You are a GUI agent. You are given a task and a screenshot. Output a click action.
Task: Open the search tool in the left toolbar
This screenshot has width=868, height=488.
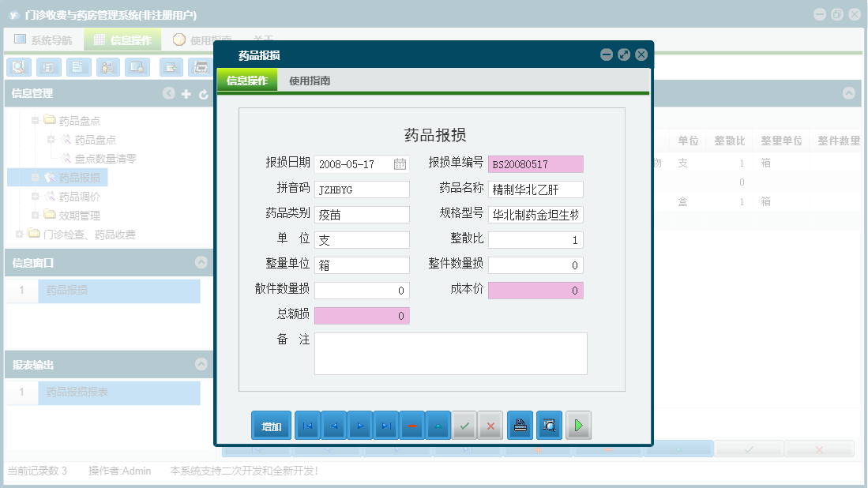[x=17, y=67]
